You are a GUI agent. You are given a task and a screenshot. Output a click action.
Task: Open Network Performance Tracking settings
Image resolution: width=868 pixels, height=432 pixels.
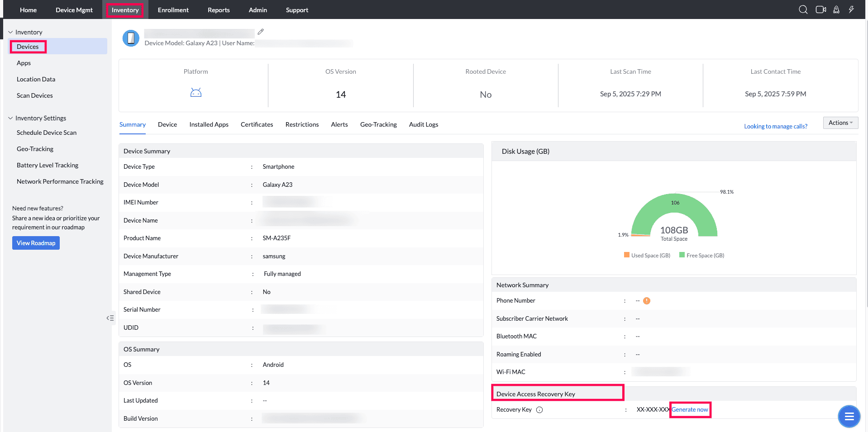(60, 181)
